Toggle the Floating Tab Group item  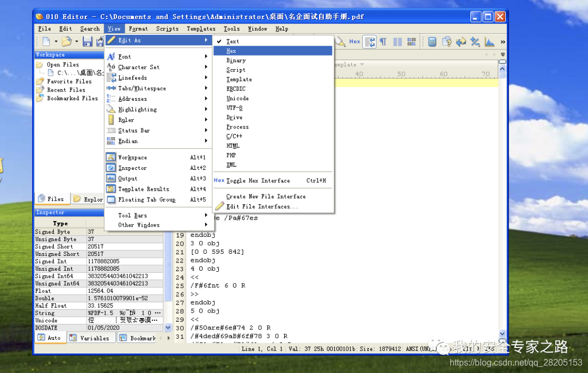click(x=157, y=199)
